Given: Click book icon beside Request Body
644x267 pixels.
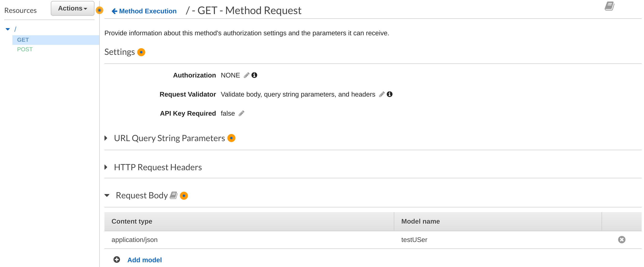Looking at the screenshot, I should (173, 195).
